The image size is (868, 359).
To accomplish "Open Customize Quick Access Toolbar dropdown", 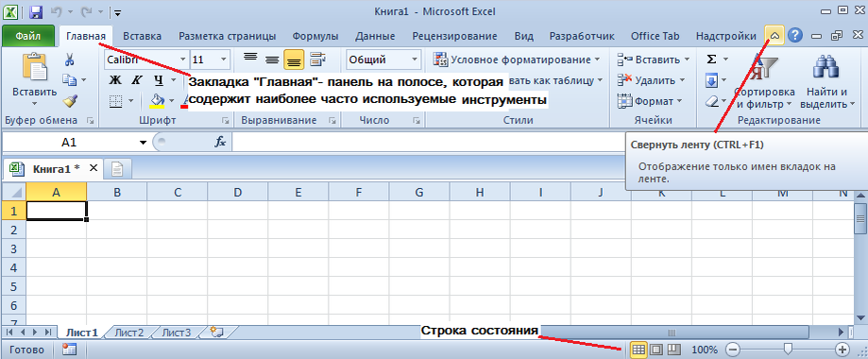I will pos(118,11).
